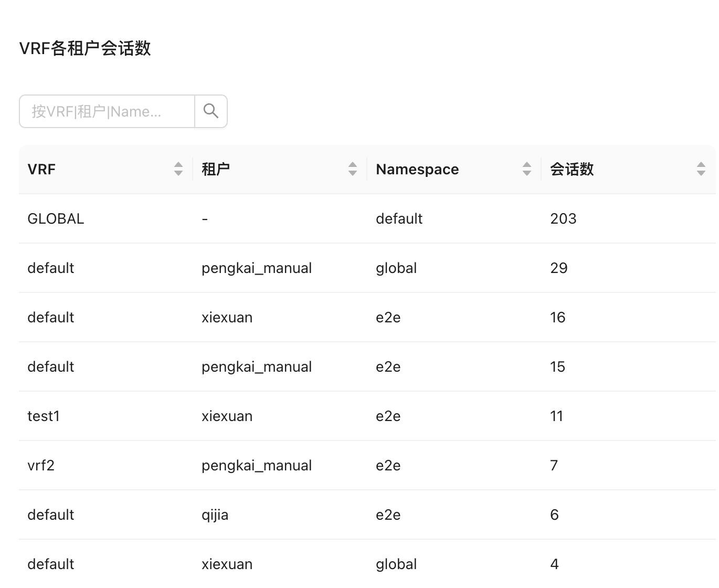Click the Namespace column header label

coord(417,170)
